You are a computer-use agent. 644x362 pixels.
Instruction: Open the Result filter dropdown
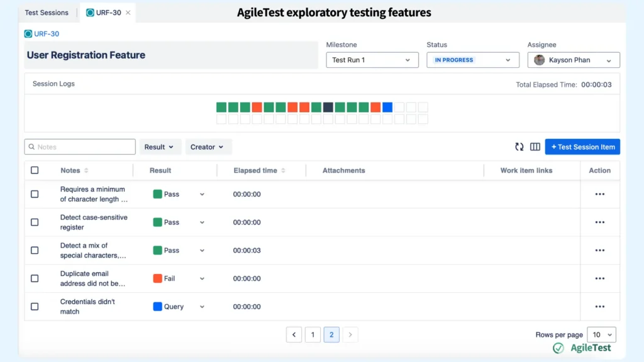pyautogui.click(x=159, y=147)
